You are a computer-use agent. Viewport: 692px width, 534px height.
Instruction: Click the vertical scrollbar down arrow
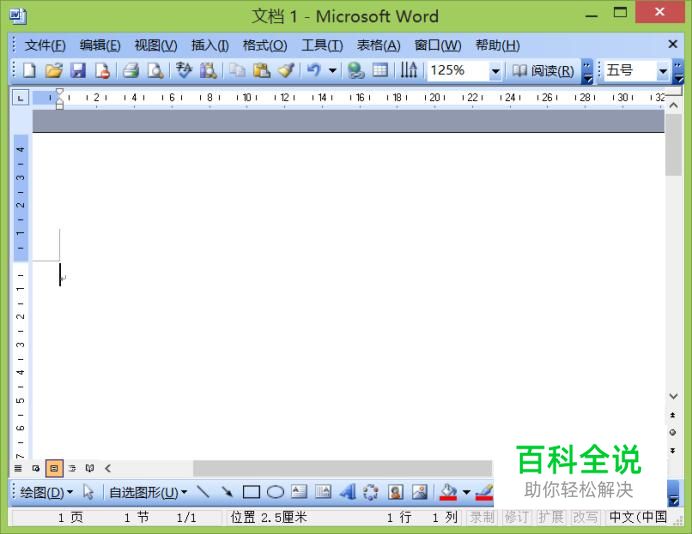point(673,397)
